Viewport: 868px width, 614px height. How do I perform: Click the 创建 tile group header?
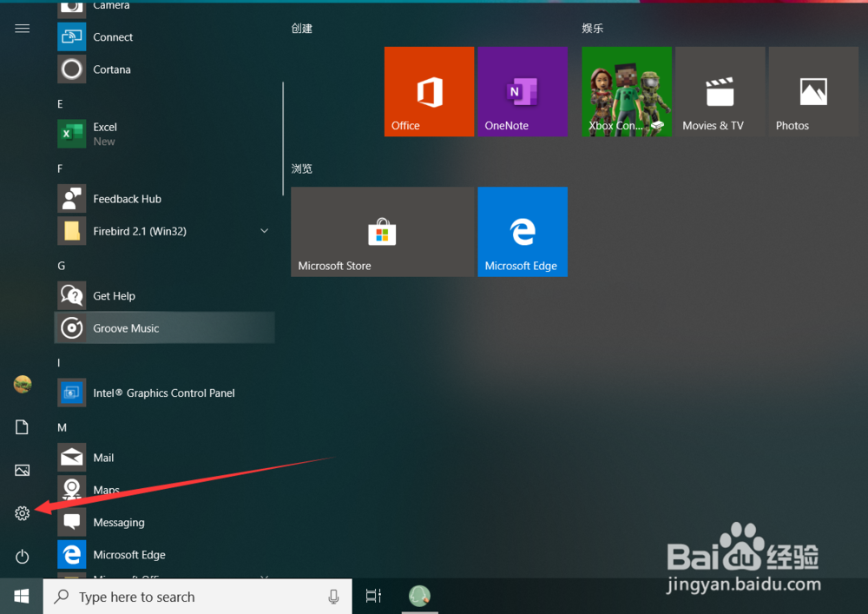[x=302, y=29]
